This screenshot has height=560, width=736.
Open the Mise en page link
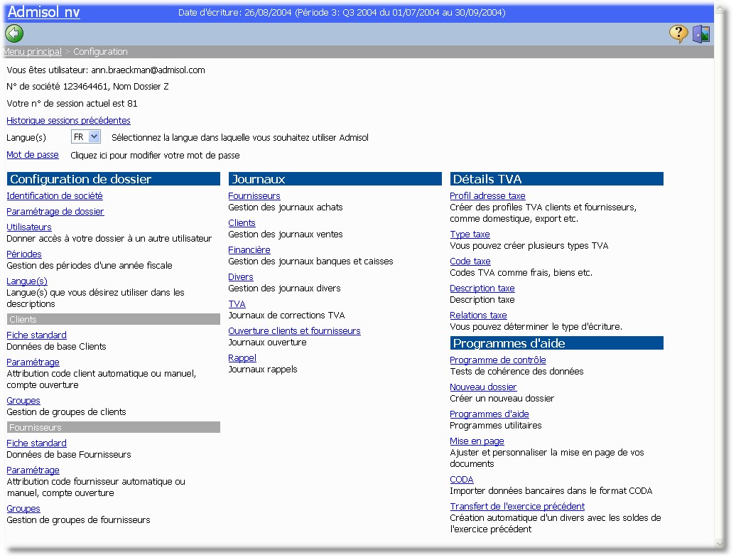click(x=477, y=441)
